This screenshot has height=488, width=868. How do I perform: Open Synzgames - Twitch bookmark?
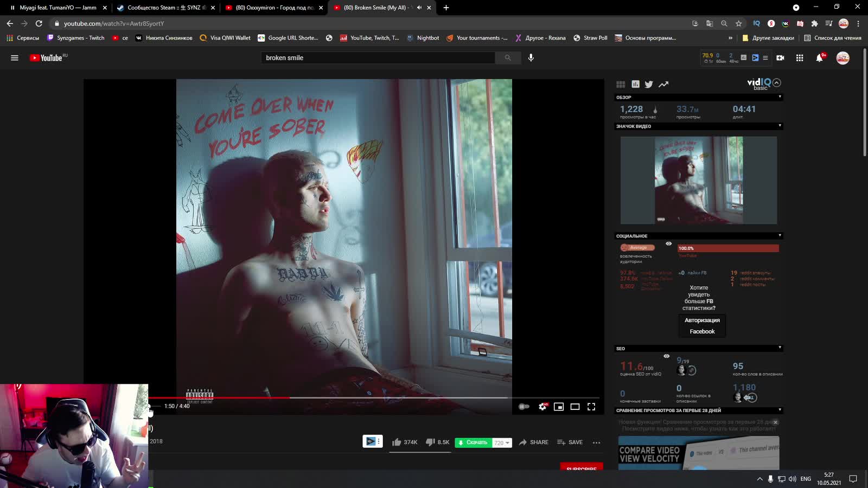click(x=75, y=38)
